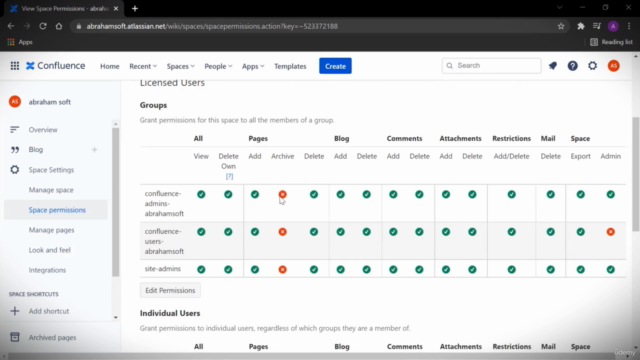Open the browser extensions puzzle icon
640x360 pixels.
click(580, 26)
